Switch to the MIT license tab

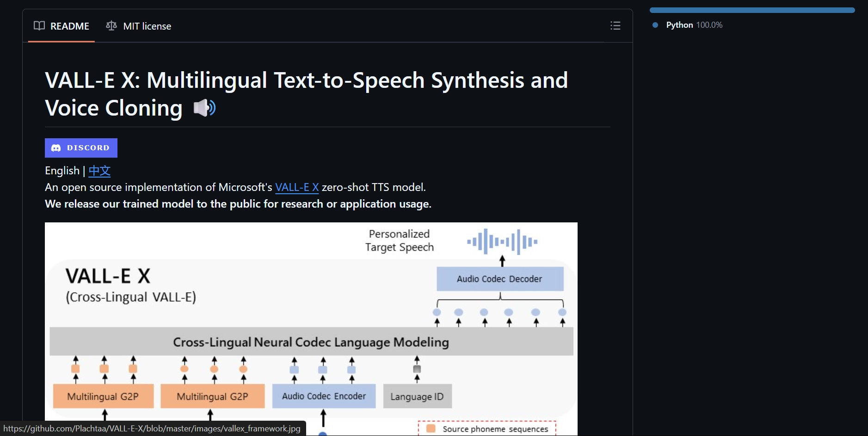click(139, 26)
